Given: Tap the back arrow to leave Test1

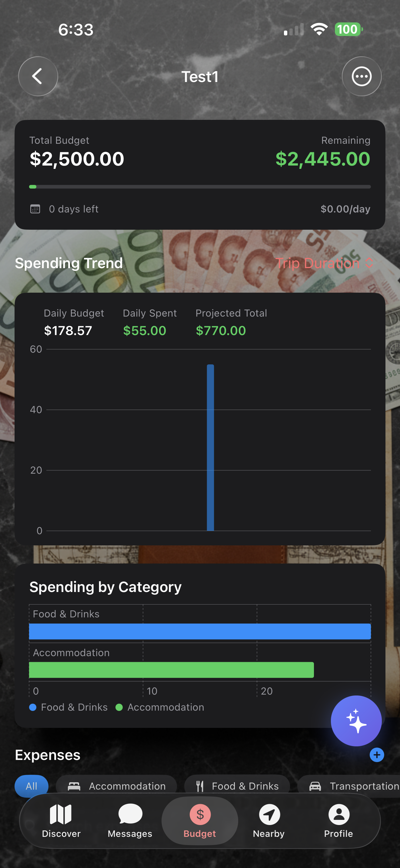Looking at the screenshot, I should pos(38,76).
